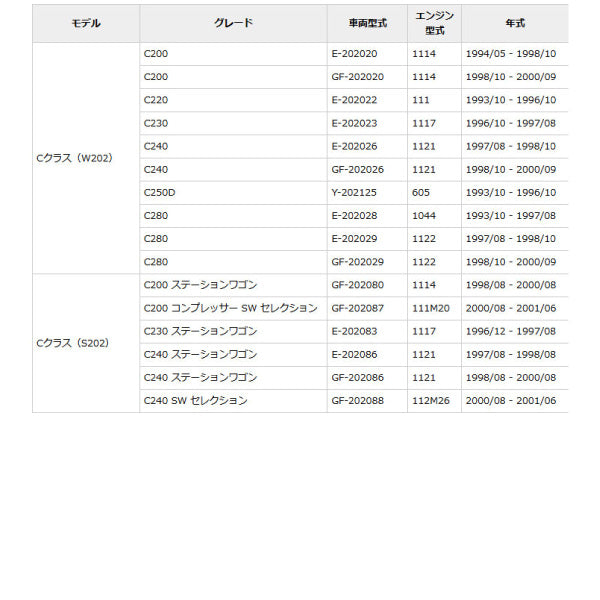Click the C240 SW セレクション grade cell
Screen dimensions: 600x600
point(195,400)
